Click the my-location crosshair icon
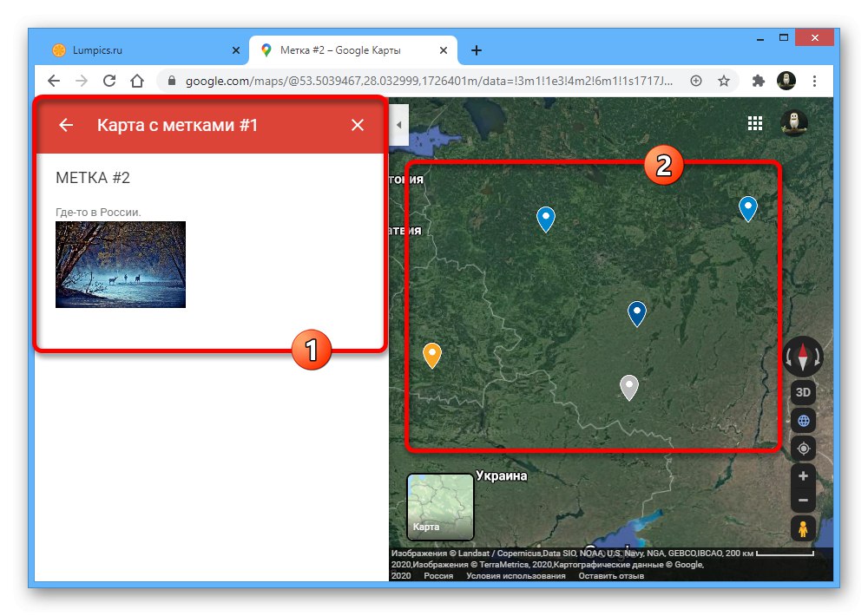Screen dimensions: 868x616 point(802,449)
